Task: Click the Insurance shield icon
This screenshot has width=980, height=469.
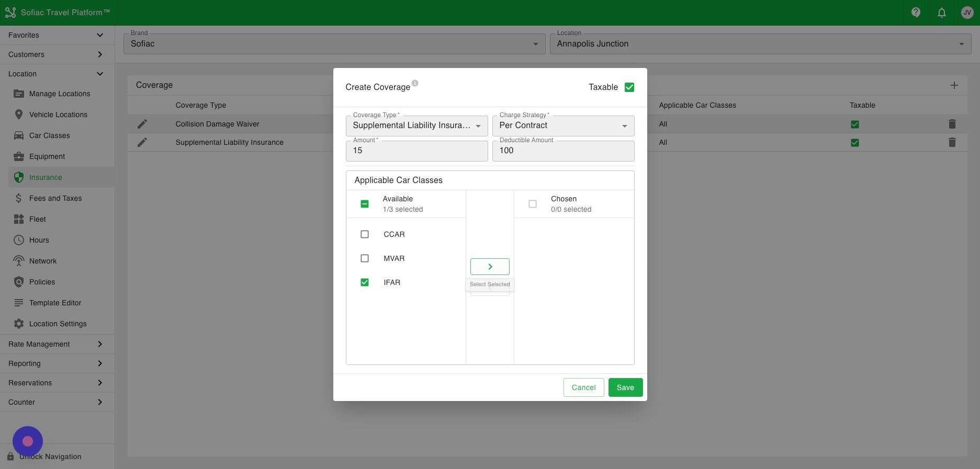Action: (19, 177)
